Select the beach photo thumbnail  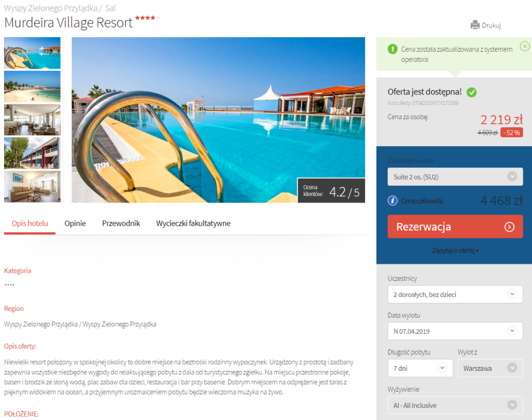32,86
